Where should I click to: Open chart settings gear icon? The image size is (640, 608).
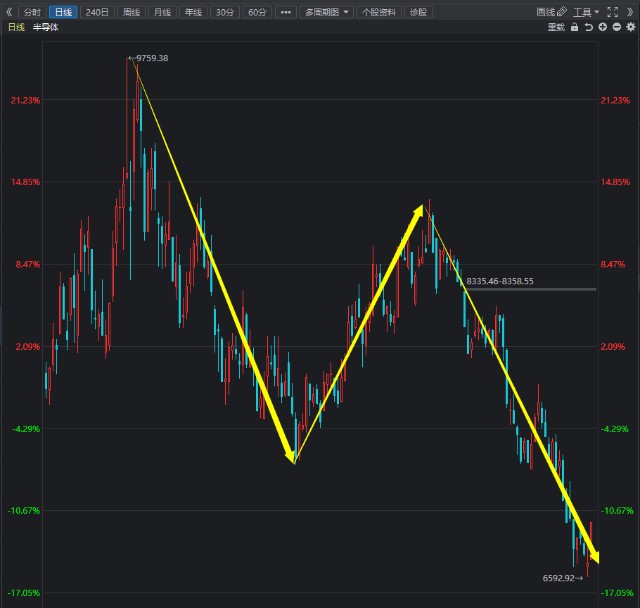pyautogui.click(x=631, y=27)
